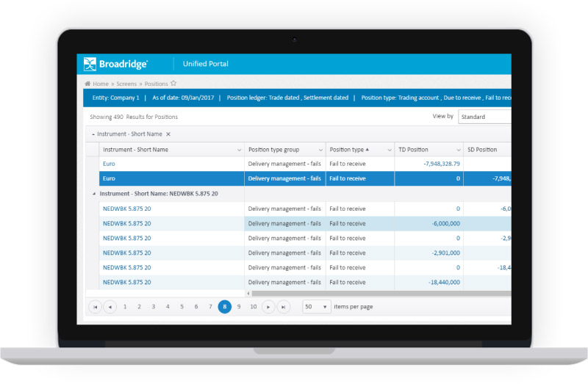This screenshot has height=384, width=588.
Task: Open the View by Standard dropdown
Action: pos(484,117)
